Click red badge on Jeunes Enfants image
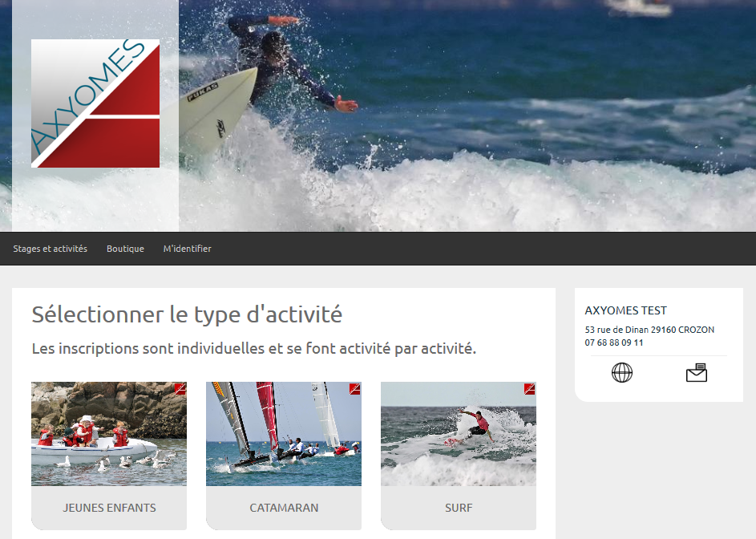Image resolution: width=756 pixels, height=539 pixels. click(180, 389)
